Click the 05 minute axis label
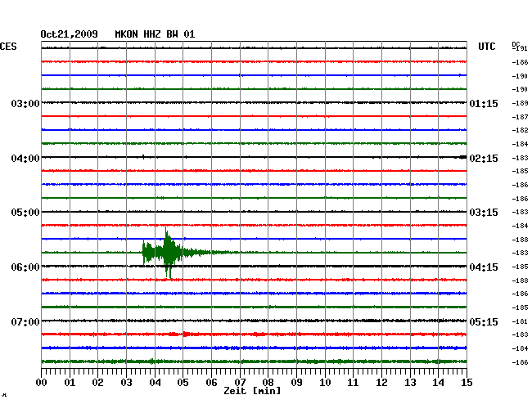Image resolution: width=532 pixels, height=404 pixels. point(183,382)
